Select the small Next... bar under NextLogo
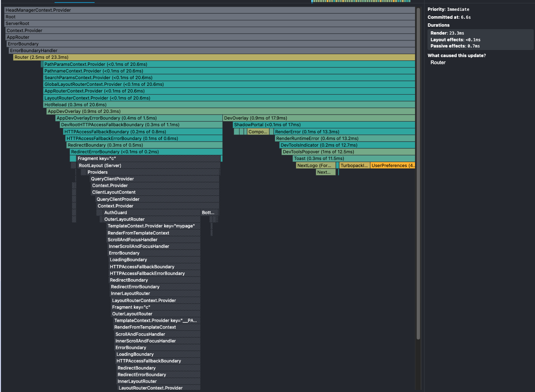This screenshot has height=392, width=535. [x=325, y=172]
